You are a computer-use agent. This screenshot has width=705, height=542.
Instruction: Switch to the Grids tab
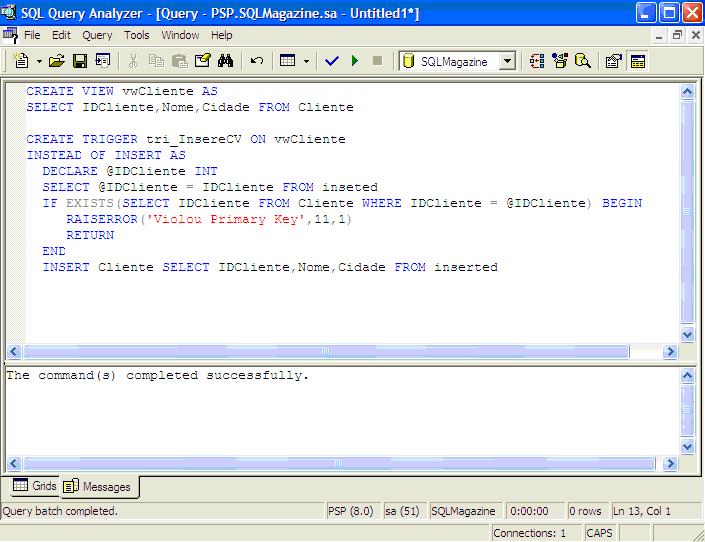[x=34, y=487]
